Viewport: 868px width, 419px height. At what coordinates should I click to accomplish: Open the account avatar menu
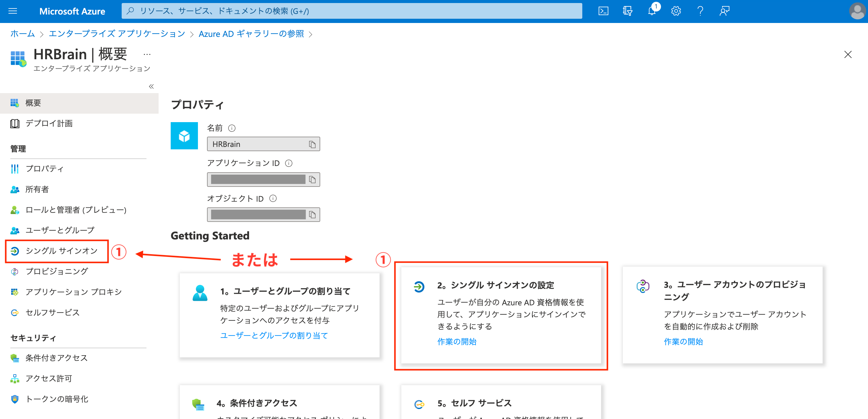pyautogui.click(x=857, y=11)
